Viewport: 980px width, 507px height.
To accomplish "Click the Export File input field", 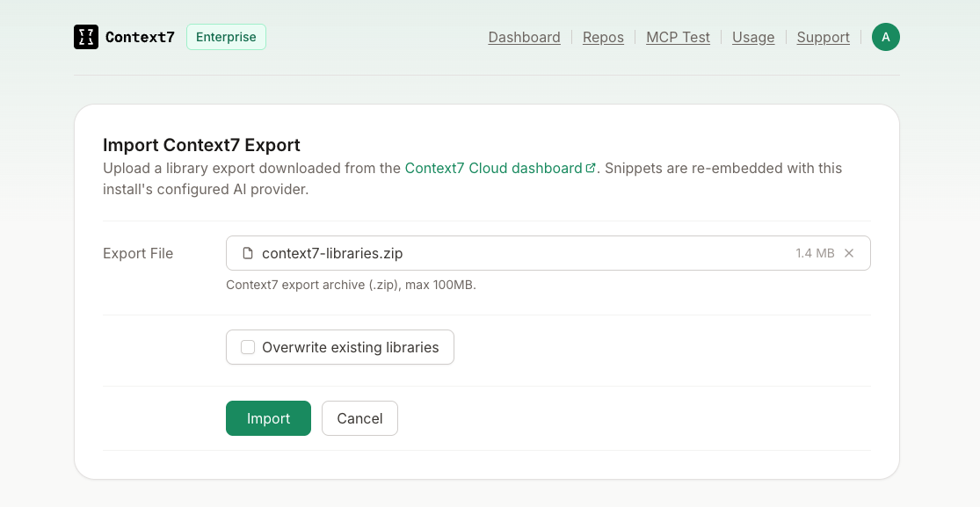I will point(548,253).
